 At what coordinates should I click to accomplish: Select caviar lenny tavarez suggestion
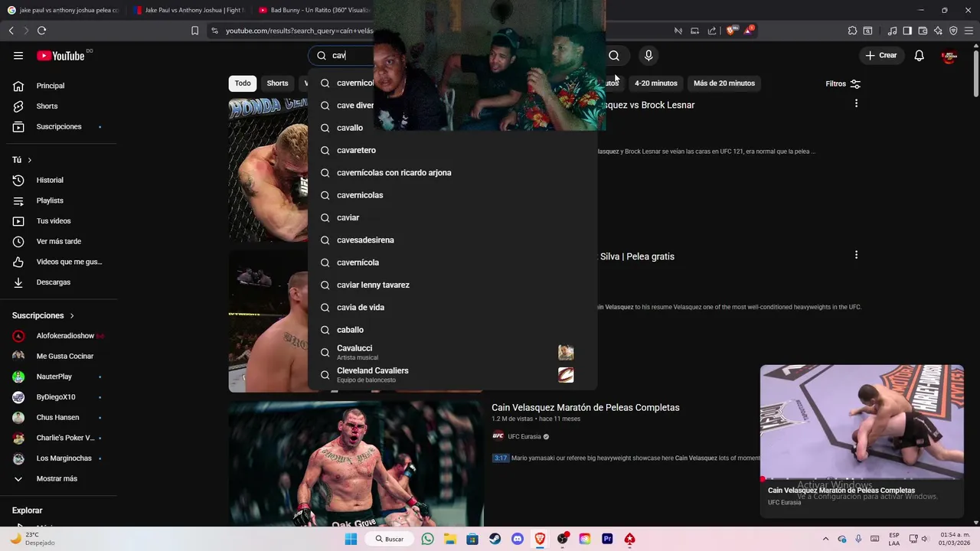tap(452, 285)
